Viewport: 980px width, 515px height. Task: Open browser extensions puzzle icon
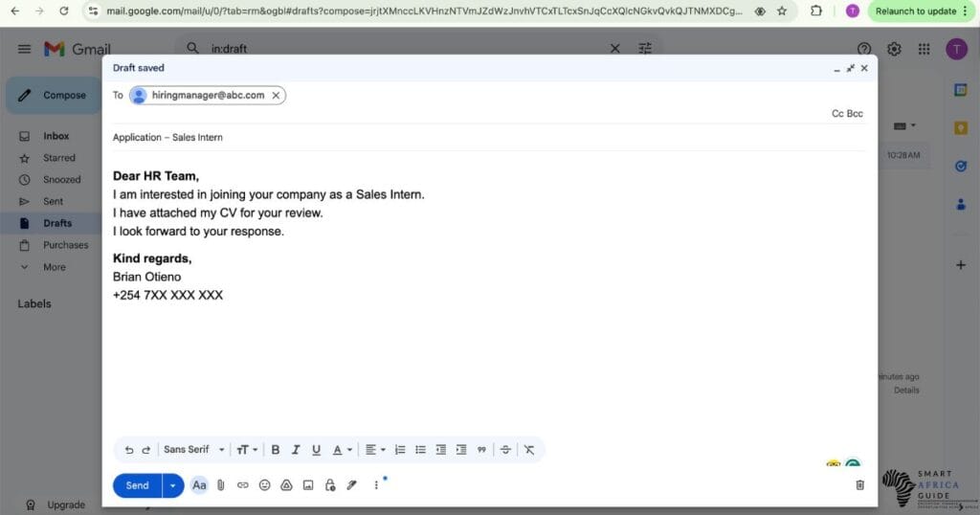click(x=815, y=11)
